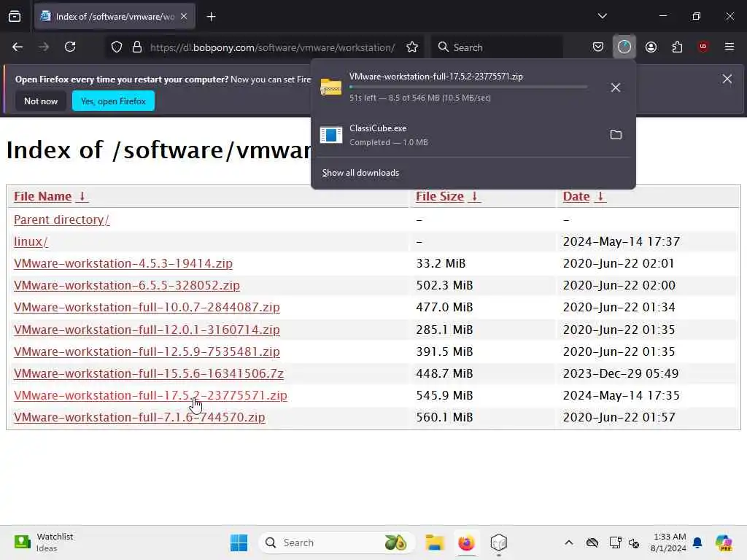Open Firefox View icon
The image size is (747, 560).
pos(15,17)
